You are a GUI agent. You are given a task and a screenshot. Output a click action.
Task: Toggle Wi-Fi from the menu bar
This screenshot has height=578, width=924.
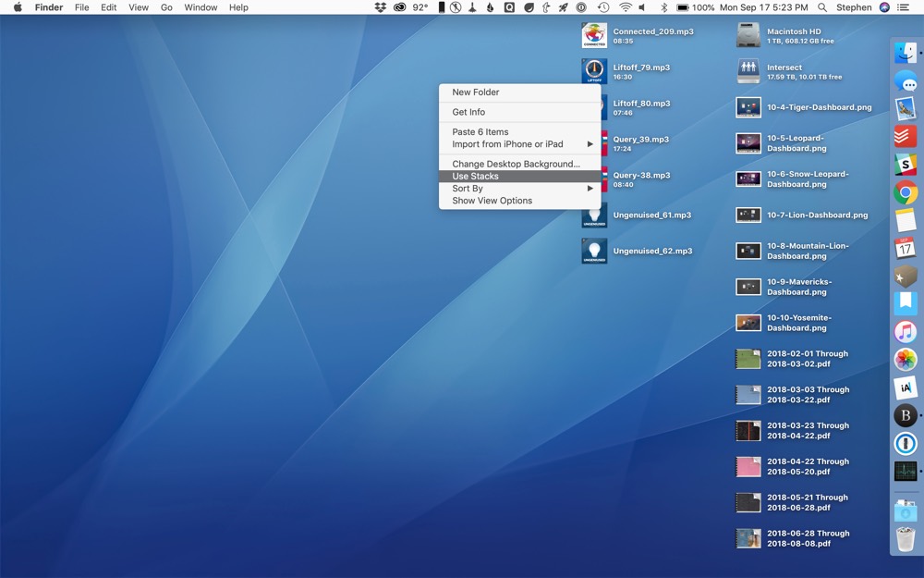pyautogui.click(x=626, y=7)
